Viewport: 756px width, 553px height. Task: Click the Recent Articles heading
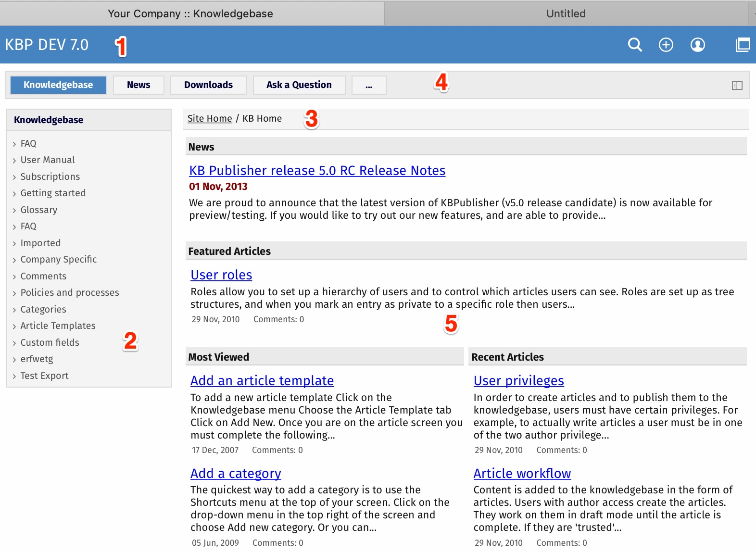tap(507, 357)
